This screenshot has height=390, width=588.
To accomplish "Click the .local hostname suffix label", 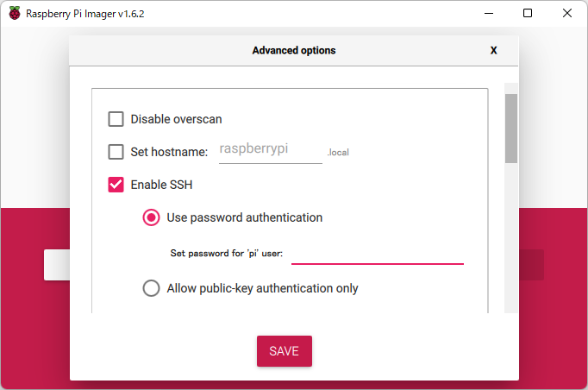I will [x=338, y=153].
